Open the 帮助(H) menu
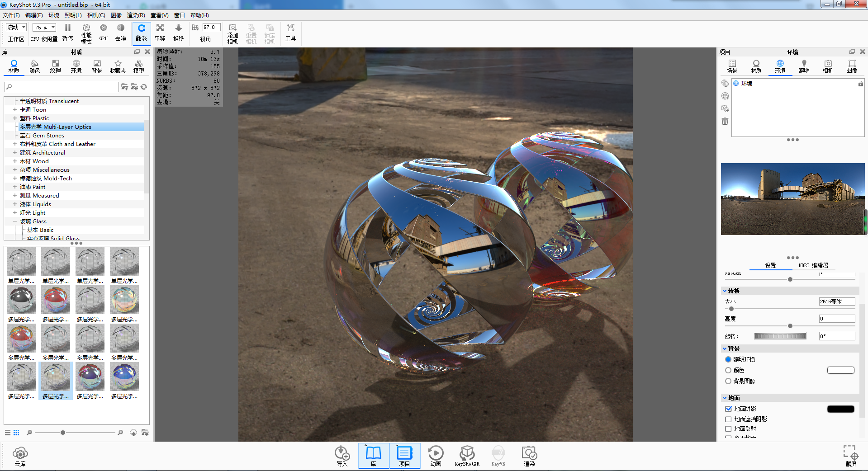868x471 pixels. [199, 15]
